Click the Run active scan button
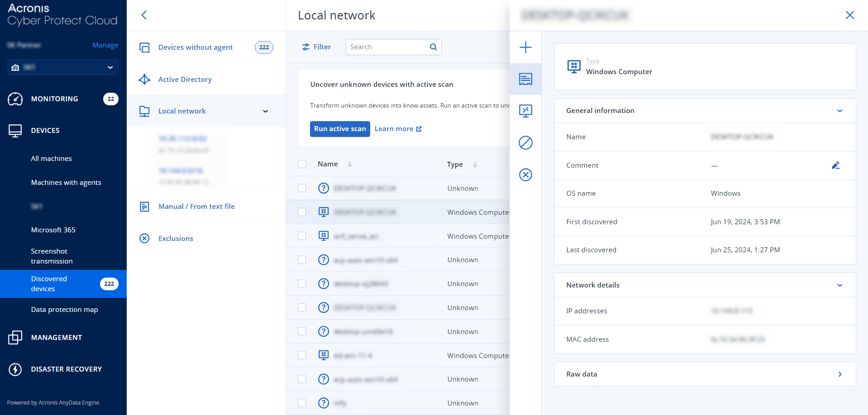Image resolution: width=868 pixels, height=415 pixels. (x=340, y=129)
